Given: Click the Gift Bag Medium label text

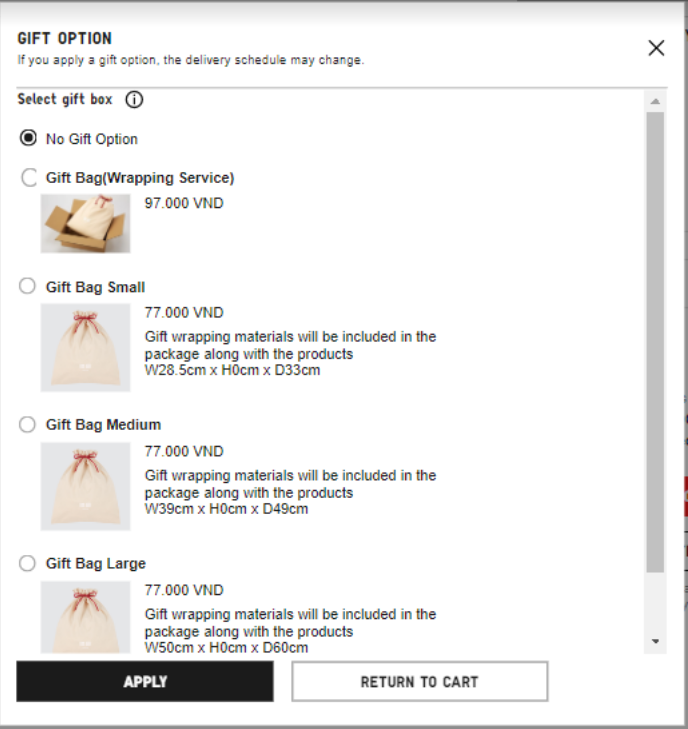Looking at the screenshot, I should click(x=103, y=425).
